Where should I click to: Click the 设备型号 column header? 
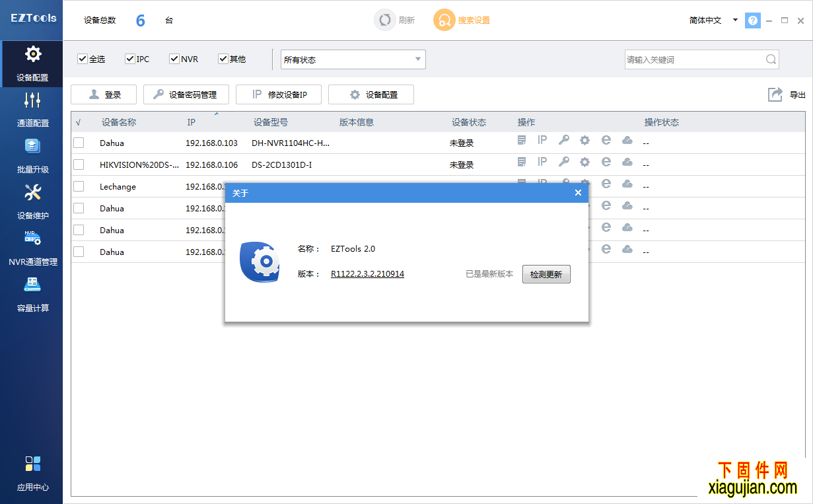(x=271, y=122)
